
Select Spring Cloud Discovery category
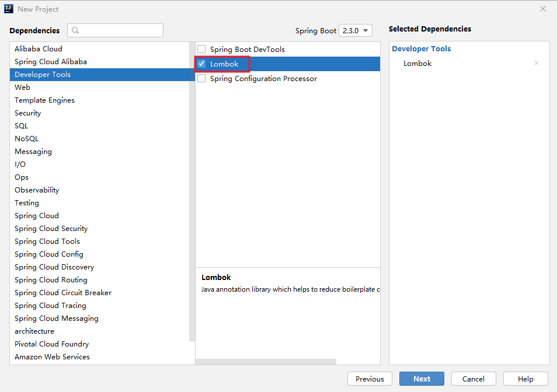(x=100, y=267)
